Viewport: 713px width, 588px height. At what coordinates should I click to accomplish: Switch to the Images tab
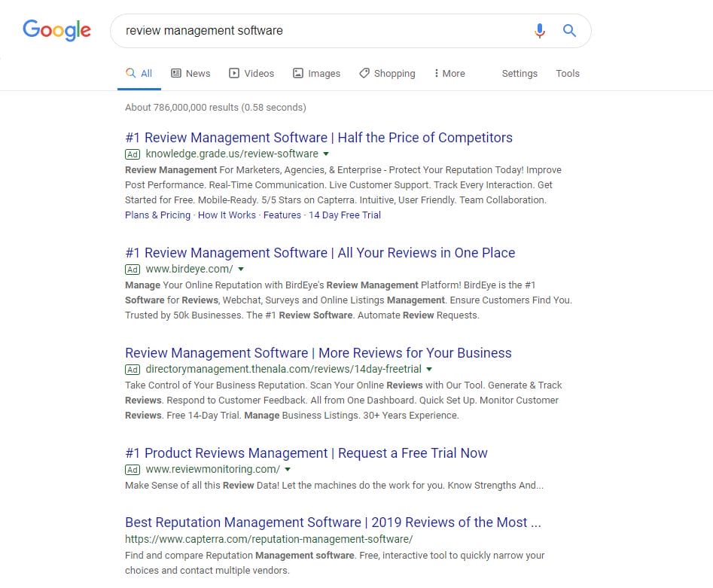click(316, 73)
